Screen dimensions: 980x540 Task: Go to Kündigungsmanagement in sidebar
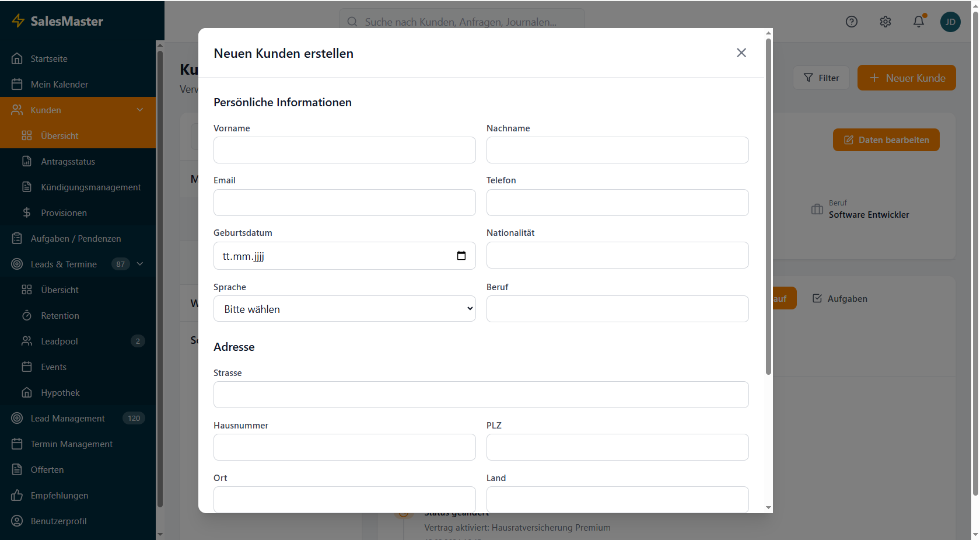90,187
